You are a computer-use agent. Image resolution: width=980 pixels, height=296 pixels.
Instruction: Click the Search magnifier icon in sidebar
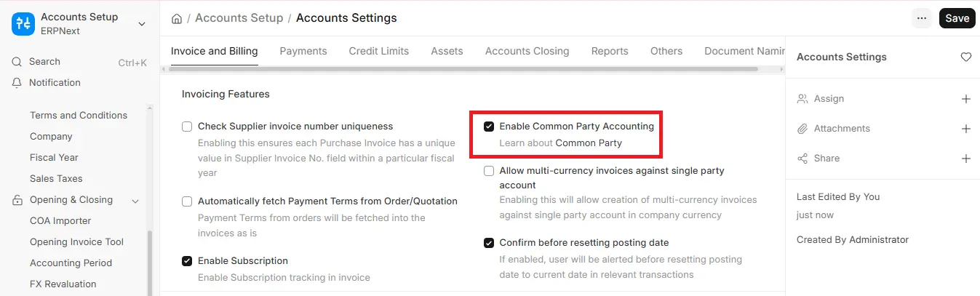(17, 62)
